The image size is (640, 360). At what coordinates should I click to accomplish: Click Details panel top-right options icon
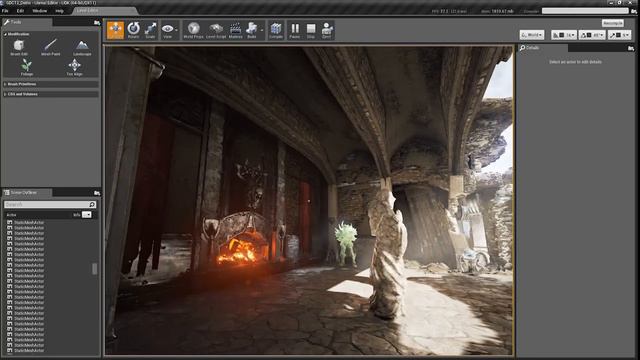point(631,49)
